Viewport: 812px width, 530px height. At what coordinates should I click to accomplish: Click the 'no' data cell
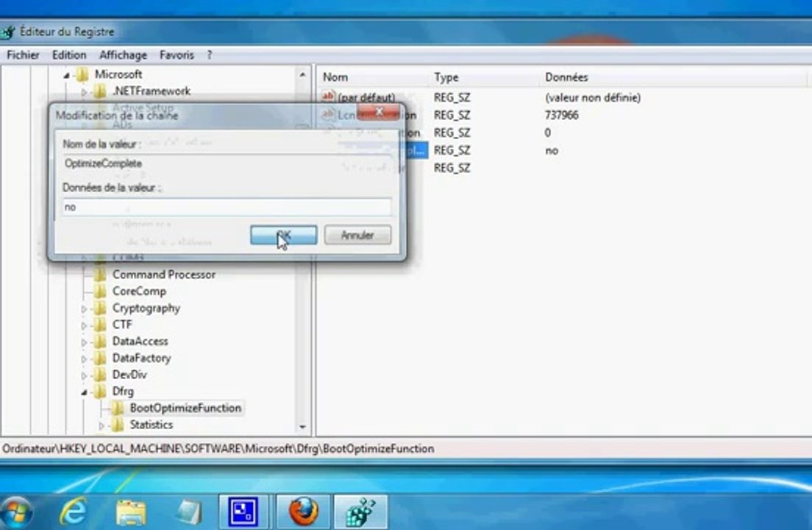(552, 150)
